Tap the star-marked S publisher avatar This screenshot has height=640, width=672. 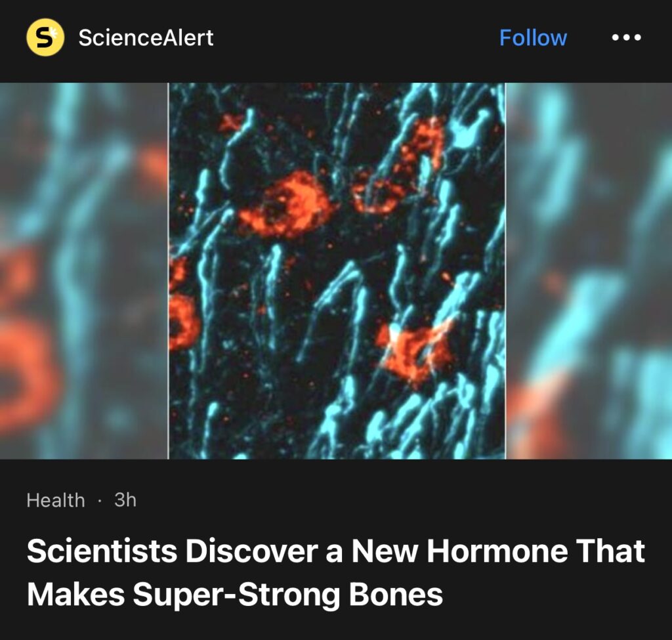(45, 37)
